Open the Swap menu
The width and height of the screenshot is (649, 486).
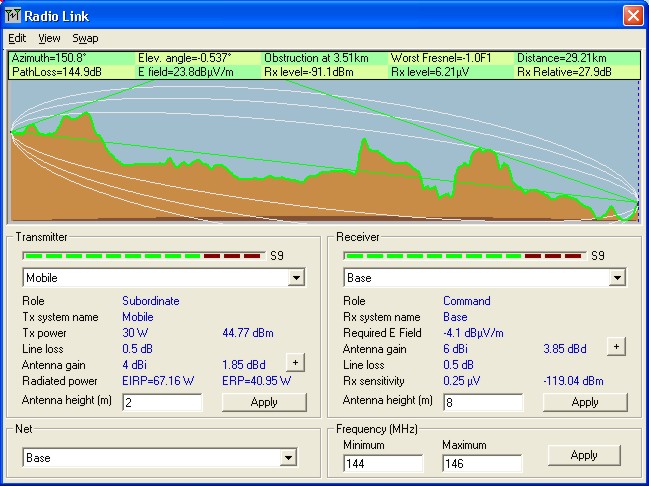tap(85, 38)
